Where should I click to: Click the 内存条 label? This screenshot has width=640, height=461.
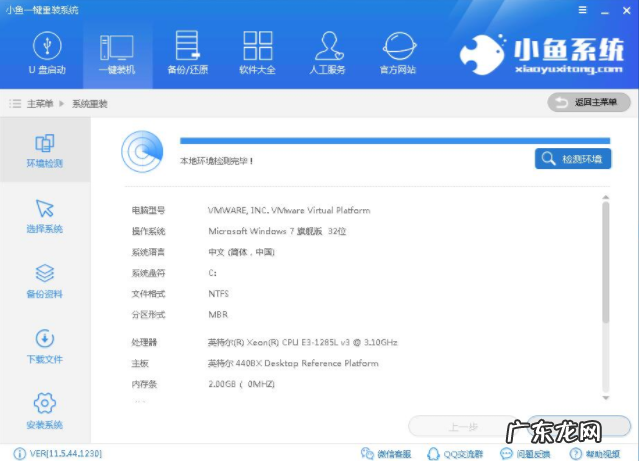(144, 384)
